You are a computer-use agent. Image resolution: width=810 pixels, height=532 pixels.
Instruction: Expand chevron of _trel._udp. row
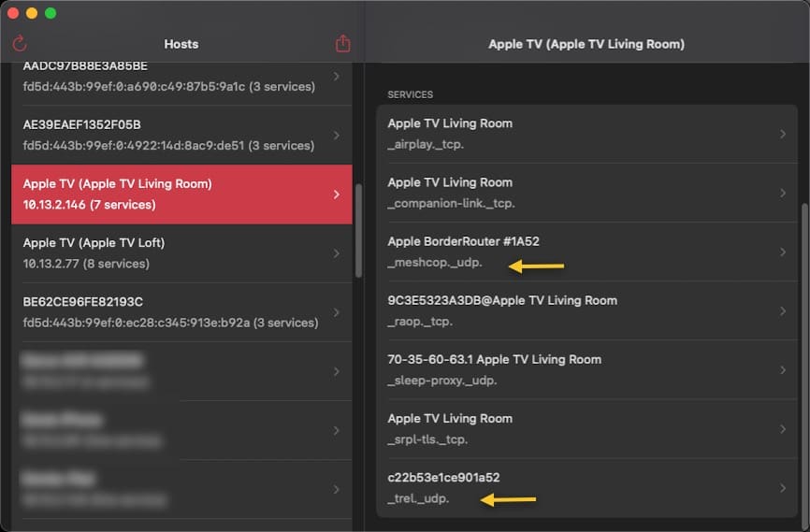coord(783,487)
